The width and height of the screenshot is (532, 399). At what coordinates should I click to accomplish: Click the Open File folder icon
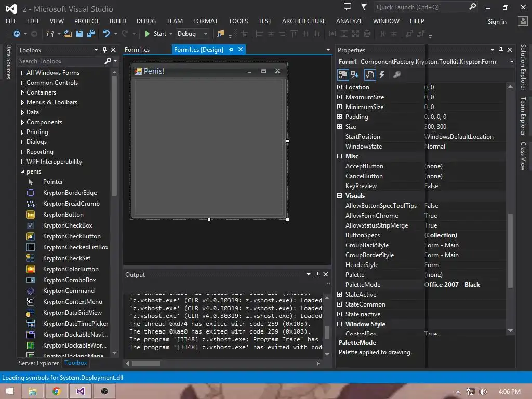(x=68, y=34)
